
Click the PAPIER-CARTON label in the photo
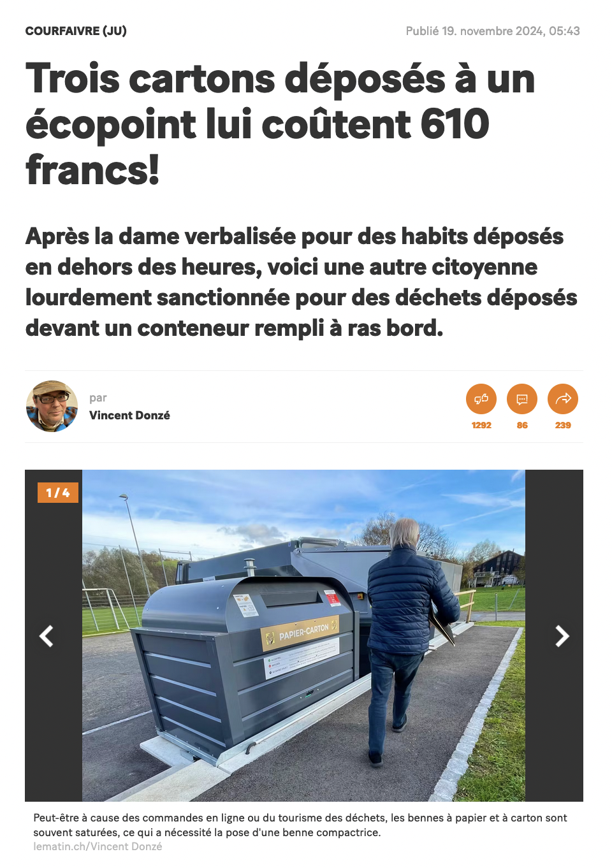click(303, 632)
